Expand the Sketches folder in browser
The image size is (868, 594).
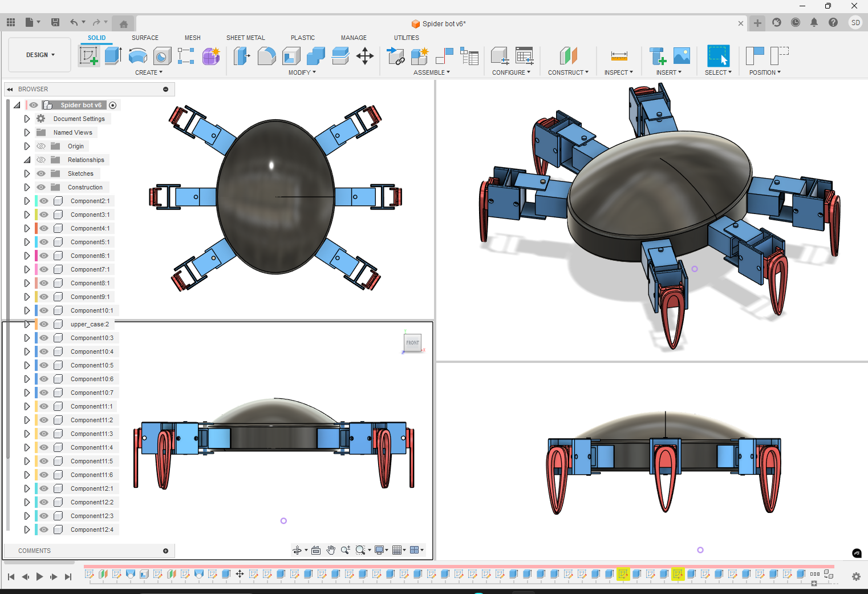coord(27,173)
